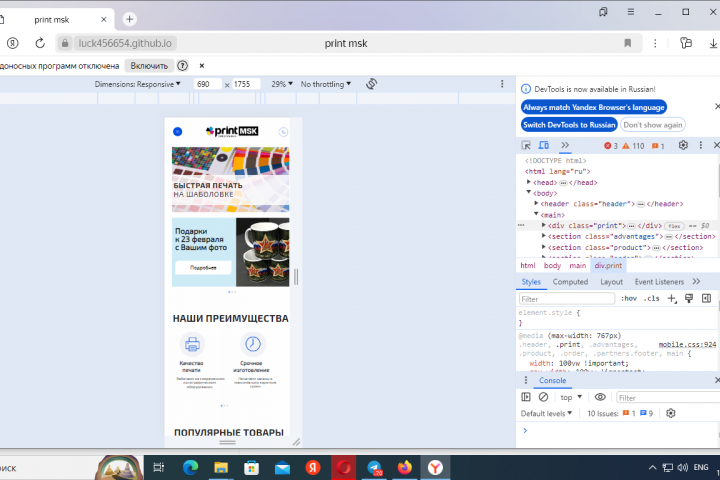
Task: Select the inspect element picker tool
Action: 526,146
